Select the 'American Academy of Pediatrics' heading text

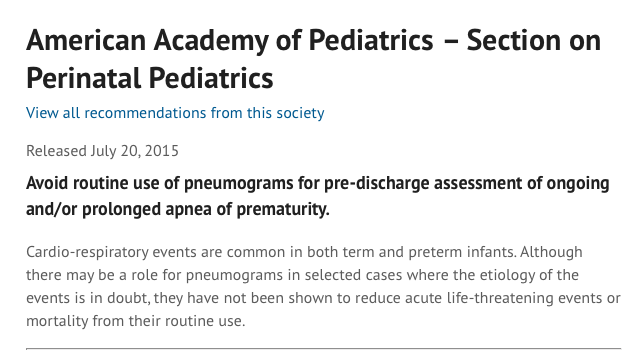(x=230, y=40)
